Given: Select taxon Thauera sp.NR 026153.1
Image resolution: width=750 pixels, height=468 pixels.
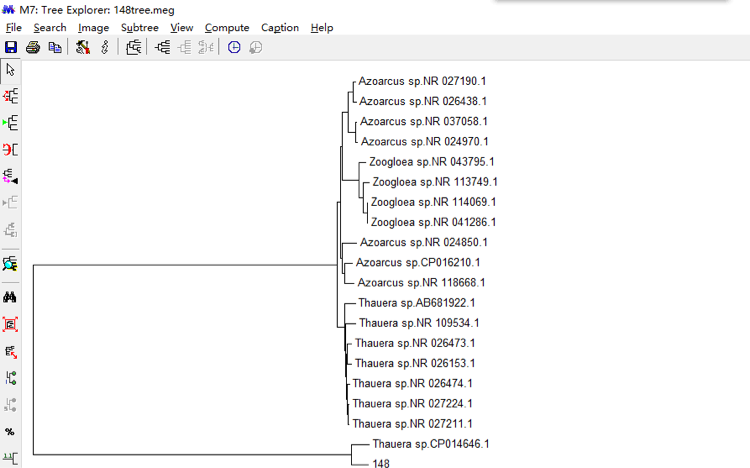Looking at the screenshot, I should (x=415, y=363).
